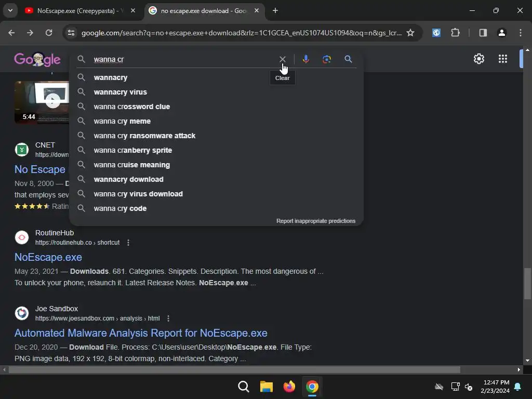The height and width of the screenshot is (399, 532).
Task: Open more options for Joe Sandbox result
Action: coord(168,318)
